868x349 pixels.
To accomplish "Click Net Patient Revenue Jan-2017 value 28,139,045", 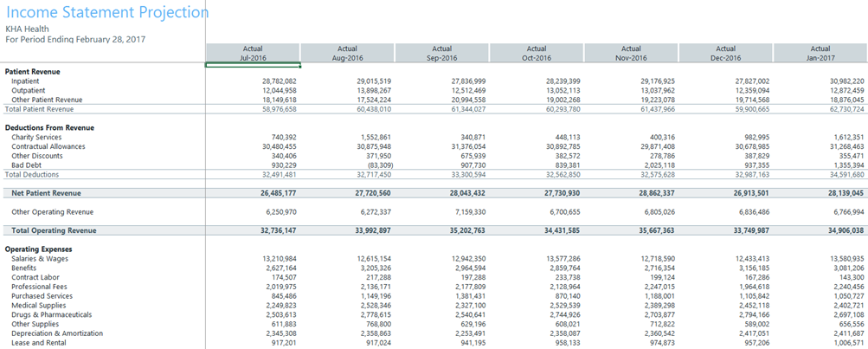I will point(846,193).
